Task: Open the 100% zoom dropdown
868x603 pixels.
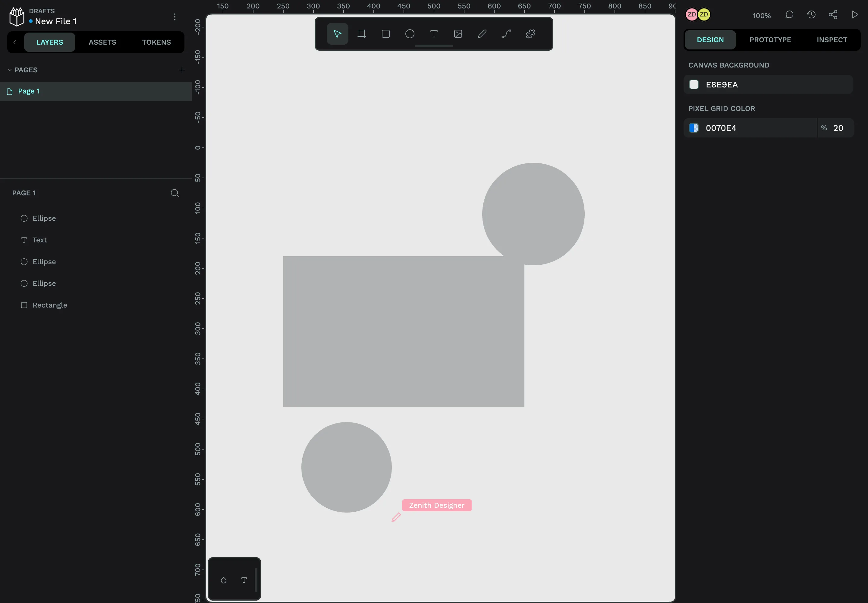Action: [762, 15]
